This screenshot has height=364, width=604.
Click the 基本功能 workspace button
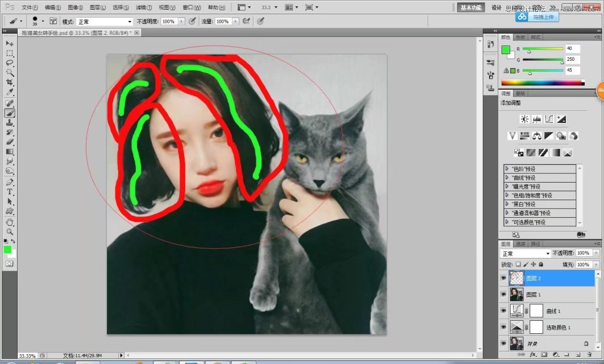[x=471, y=7]
